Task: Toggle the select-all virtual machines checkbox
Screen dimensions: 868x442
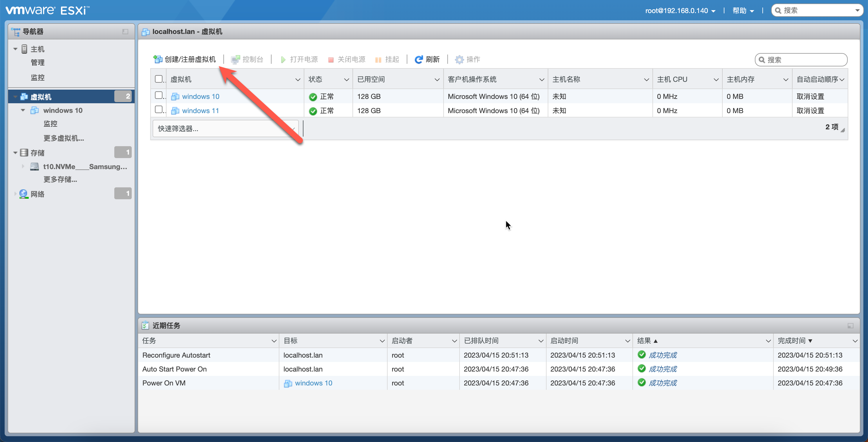Action: coord(158,79)
